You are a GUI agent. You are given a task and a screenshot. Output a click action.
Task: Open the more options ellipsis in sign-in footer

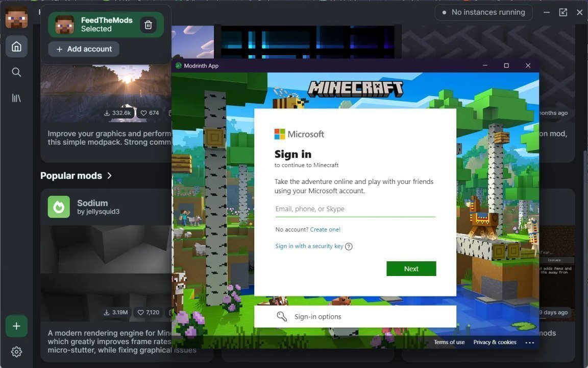tap(529, 342)
